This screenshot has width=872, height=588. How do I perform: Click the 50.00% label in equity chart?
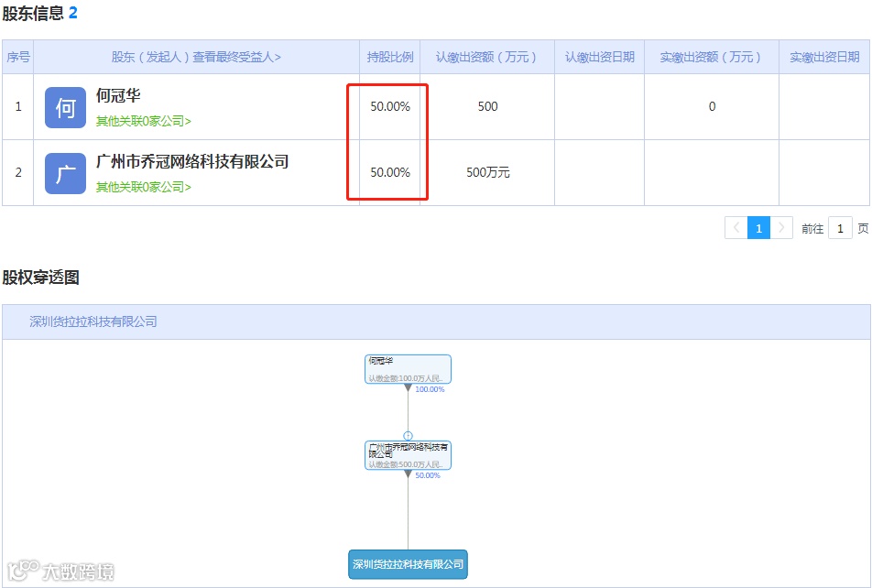click(x=428, y=475)
